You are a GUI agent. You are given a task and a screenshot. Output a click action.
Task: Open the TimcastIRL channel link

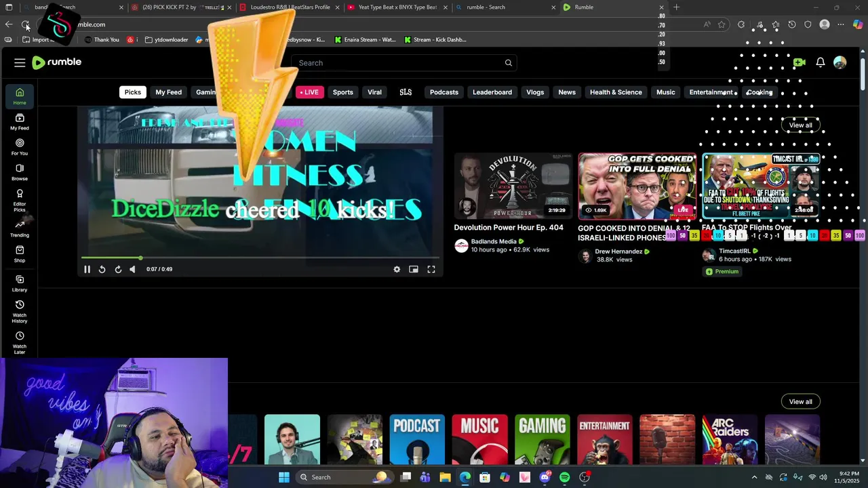[734, 251]
